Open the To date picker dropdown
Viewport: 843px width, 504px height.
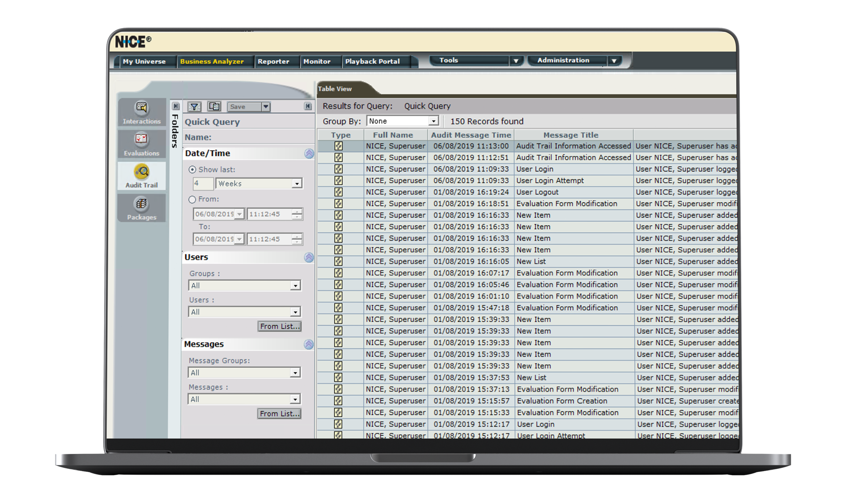pyautogui.click(x=239, y=239)
